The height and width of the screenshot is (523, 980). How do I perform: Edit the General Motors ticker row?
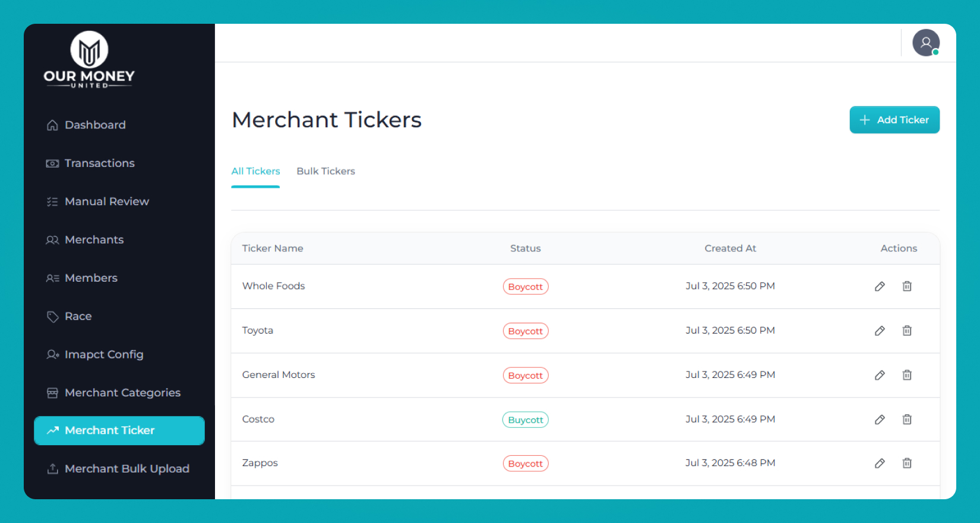(880, 375)
